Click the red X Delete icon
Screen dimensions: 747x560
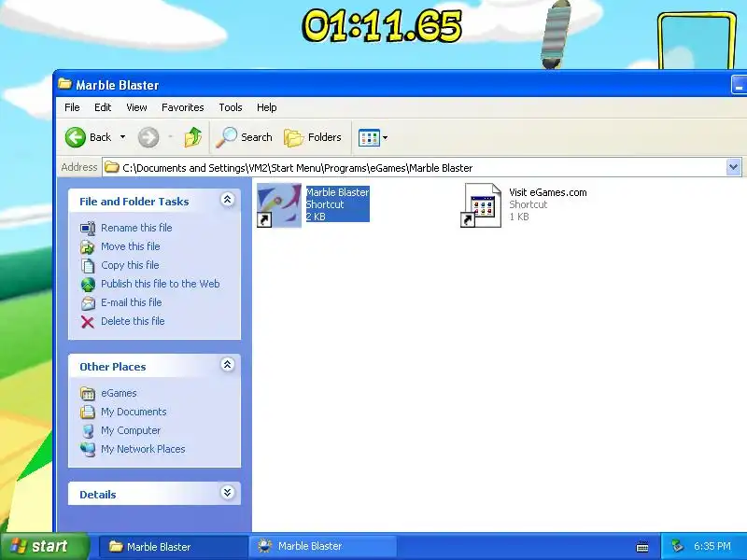click(88, 322)
